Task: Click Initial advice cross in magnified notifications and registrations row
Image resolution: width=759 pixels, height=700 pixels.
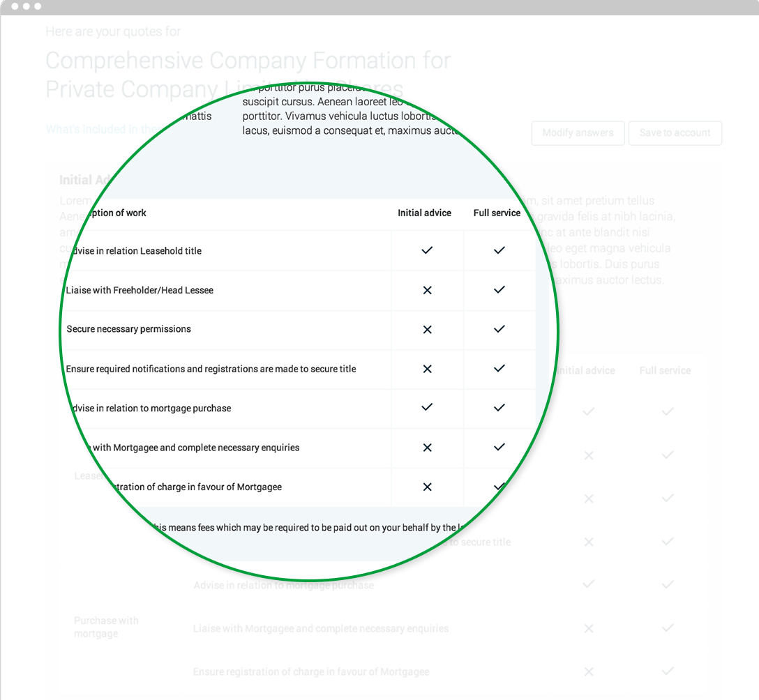Action: tap(427, 369)
